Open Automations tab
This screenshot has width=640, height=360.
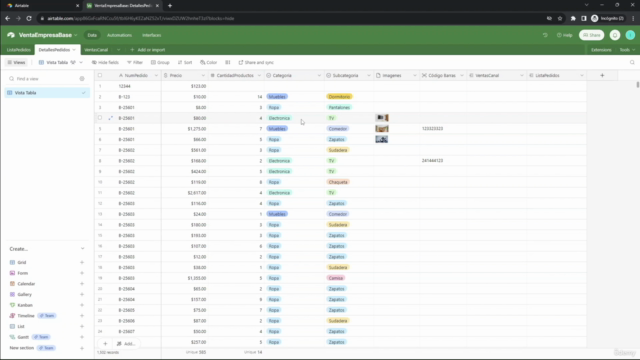coord(119,35)
